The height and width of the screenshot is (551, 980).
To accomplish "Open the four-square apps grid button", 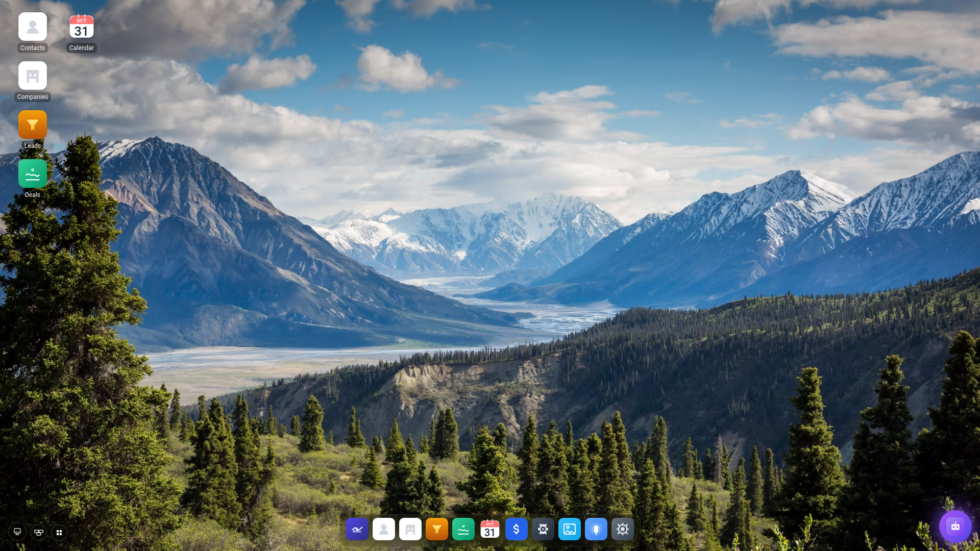I will click(x=59, y=532).
